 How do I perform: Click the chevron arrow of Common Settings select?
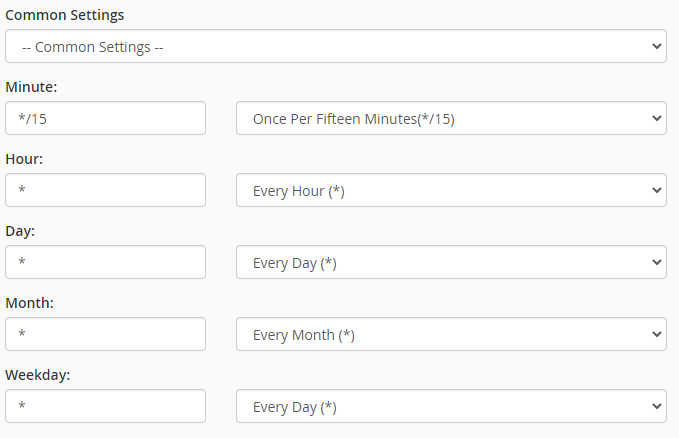pos(656,46)
